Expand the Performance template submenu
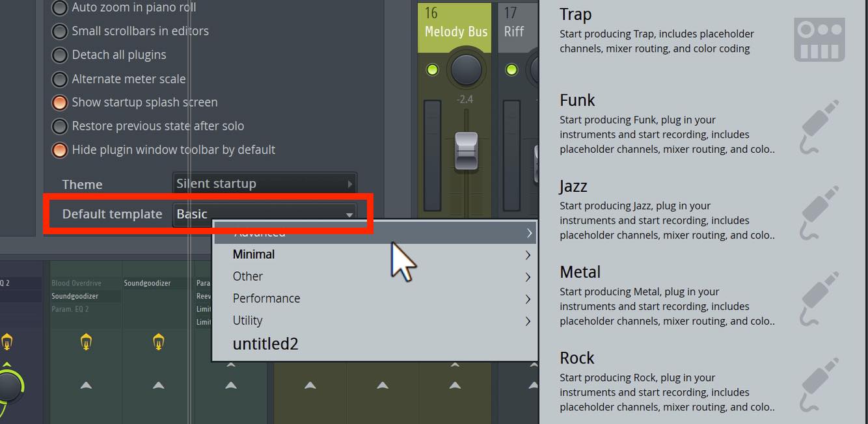Screen dimensions: 868x424 point(375,299)
